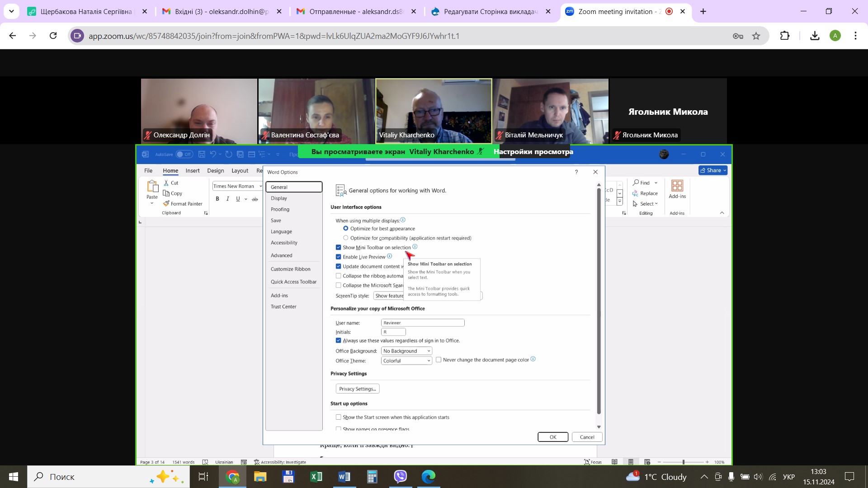Click OK in Word Options dialog
Viewport: 868px width, 488px height.
[x=553, y=437]
